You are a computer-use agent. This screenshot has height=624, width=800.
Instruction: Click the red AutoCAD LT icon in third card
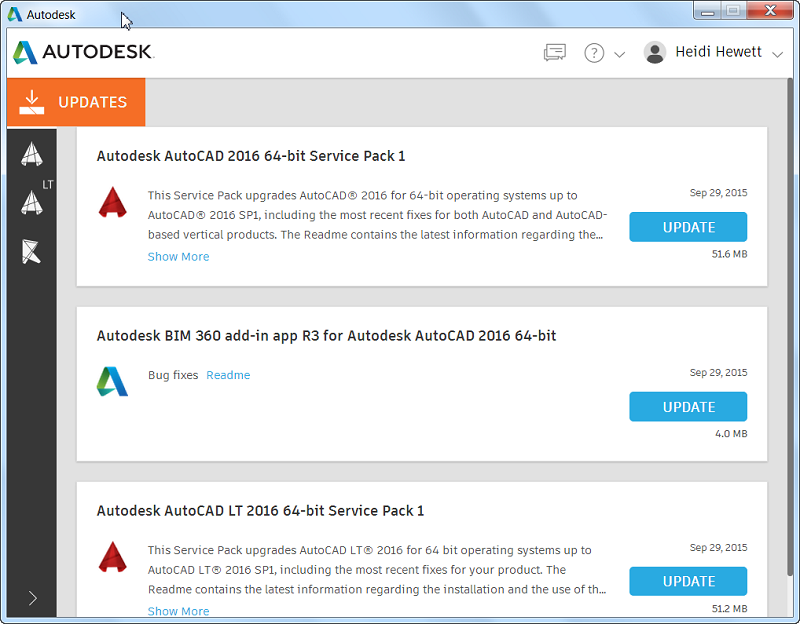point(112,557)
